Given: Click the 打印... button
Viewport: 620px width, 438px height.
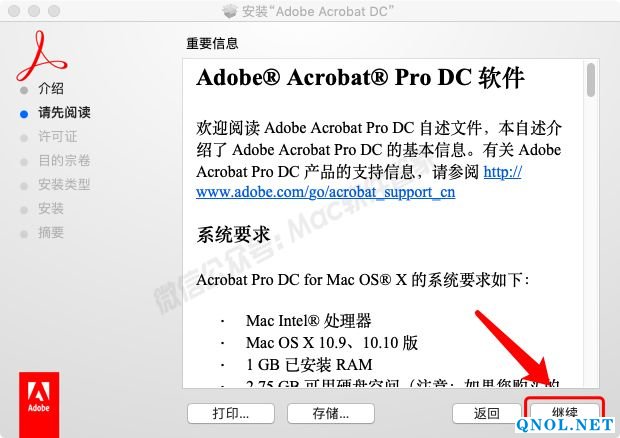Looking at the screenshot, I should (231, 413).
